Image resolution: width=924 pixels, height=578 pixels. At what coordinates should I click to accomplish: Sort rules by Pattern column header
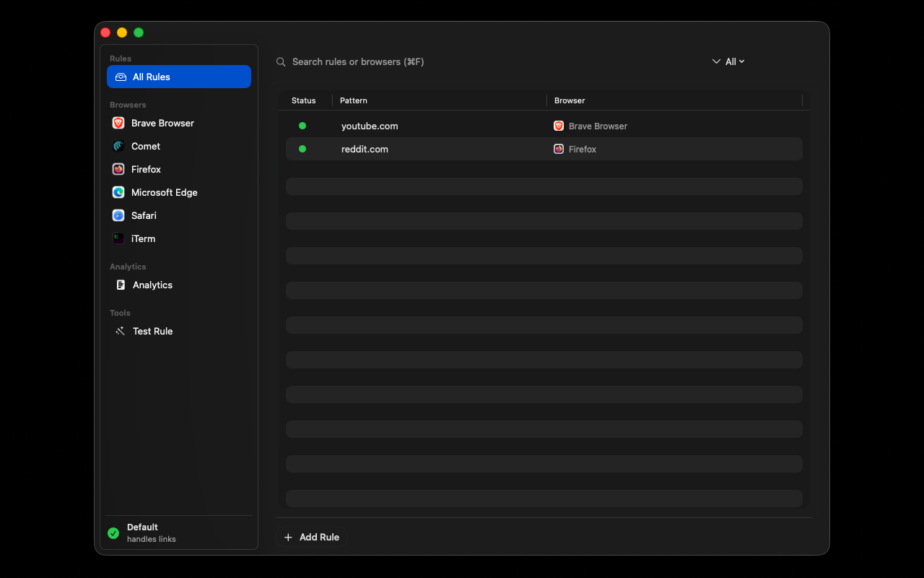click(x=354, y=100)
